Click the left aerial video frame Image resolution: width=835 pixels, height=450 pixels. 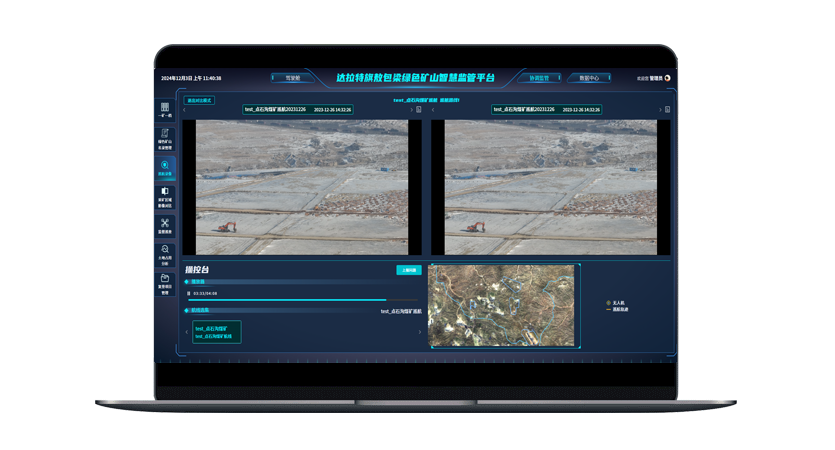[x=302, y=187]
